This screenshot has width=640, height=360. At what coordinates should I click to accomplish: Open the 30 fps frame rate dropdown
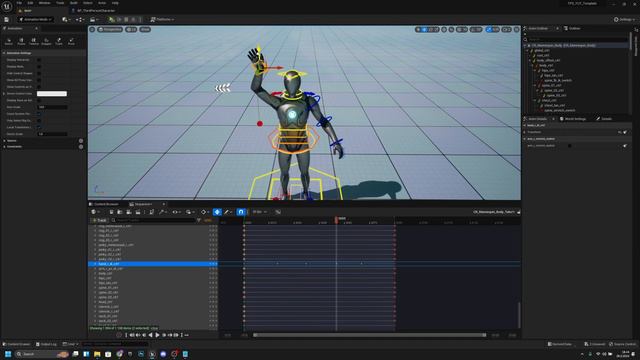point(260,212)
